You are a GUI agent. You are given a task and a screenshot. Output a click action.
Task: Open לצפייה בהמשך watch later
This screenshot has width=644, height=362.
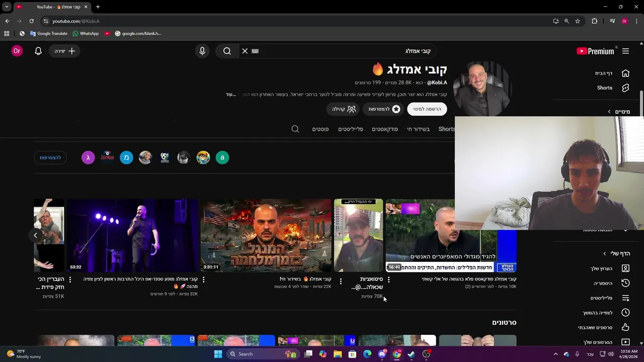coord(606,312)
